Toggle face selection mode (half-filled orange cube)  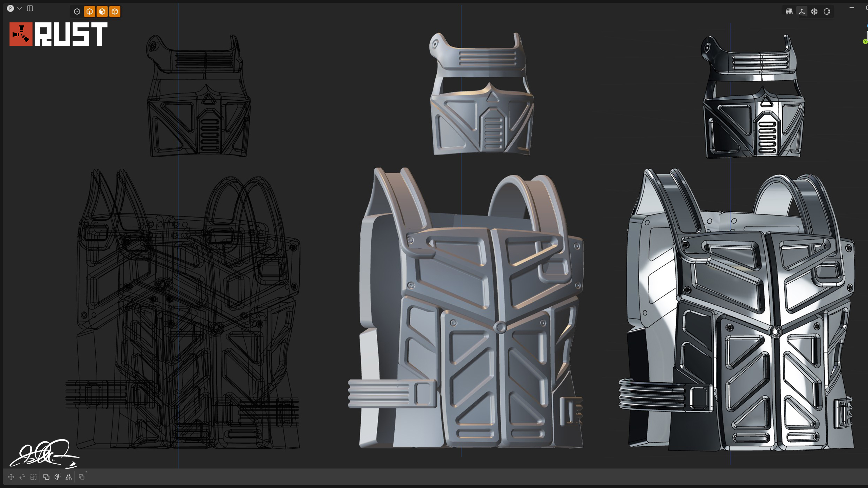(x=102, y=12)
